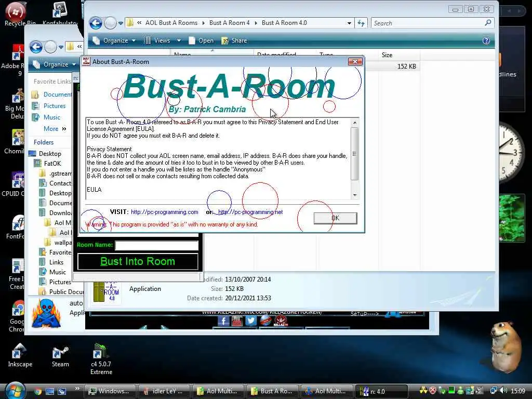The height and width of the screenshot is (399, 532).
Task: Open recent pages dropdown in front explorer
Action: coord(121,23)
